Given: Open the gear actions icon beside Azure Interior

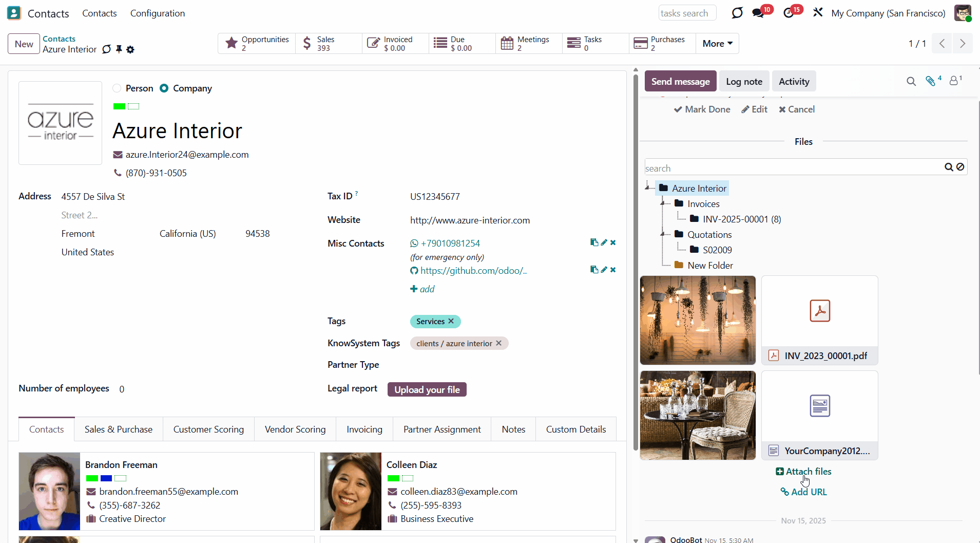Looking at the screenshot, I should coord(130,49).
